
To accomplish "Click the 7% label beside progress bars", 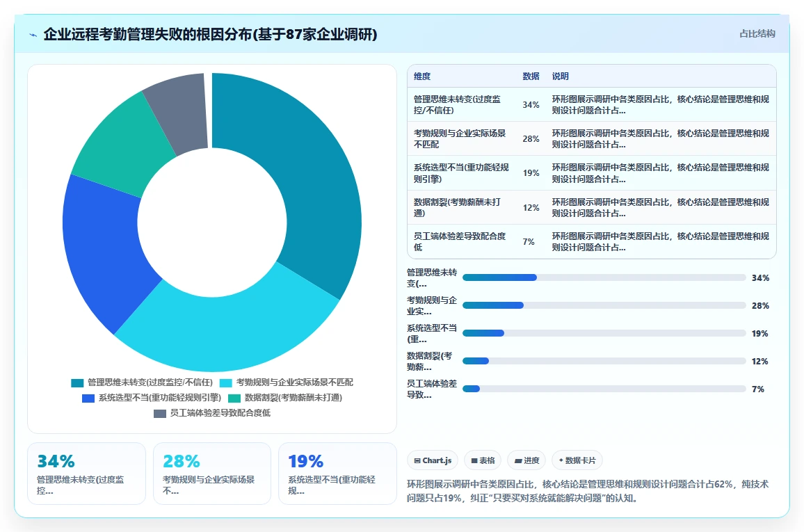I will tap(758, 389).
